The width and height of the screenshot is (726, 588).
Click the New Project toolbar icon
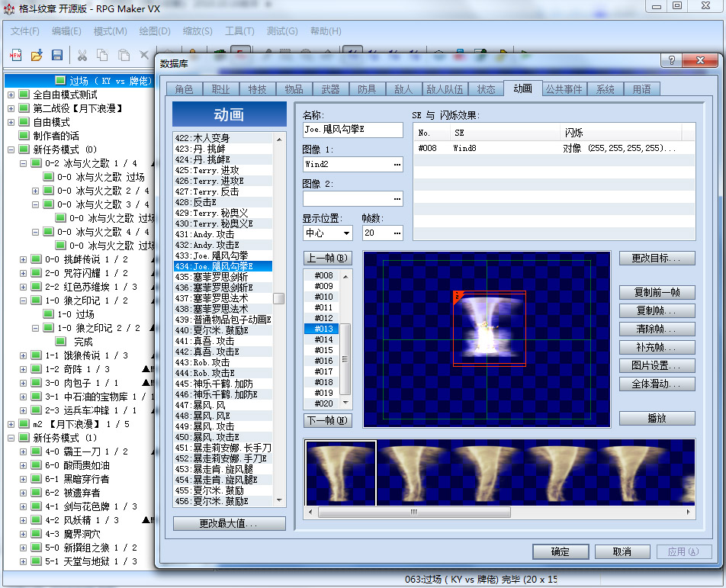(15, 55)
